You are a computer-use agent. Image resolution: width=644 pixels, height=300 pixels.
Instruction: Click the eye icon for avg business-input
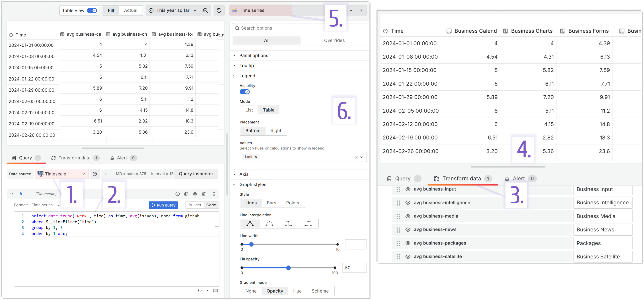coord(408,189)
